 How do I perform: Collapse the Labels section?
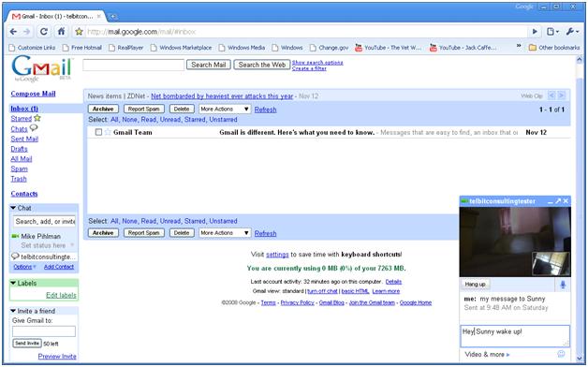pyautogui.click(x=13, y=283)
